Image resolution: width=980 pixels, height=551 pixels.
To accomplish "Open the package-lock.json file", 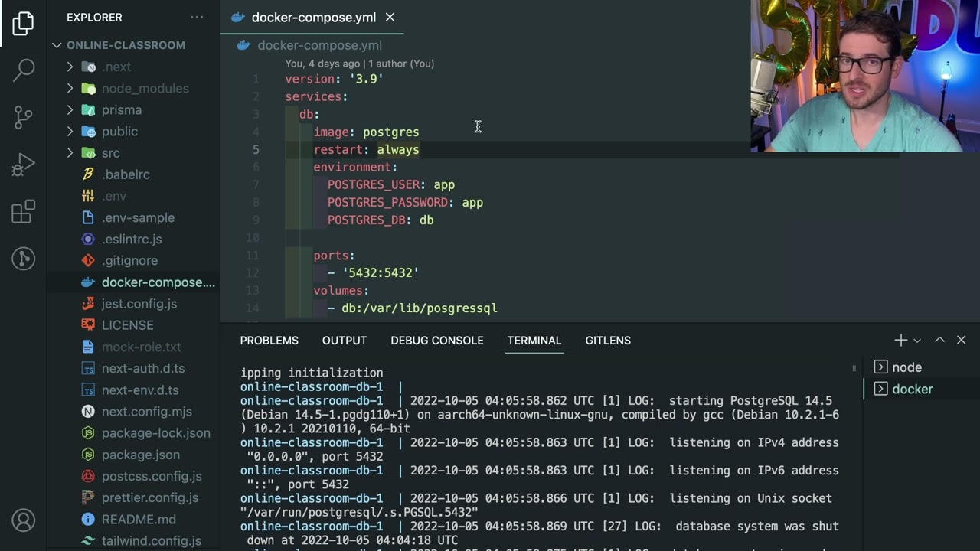I will point(155,432).
